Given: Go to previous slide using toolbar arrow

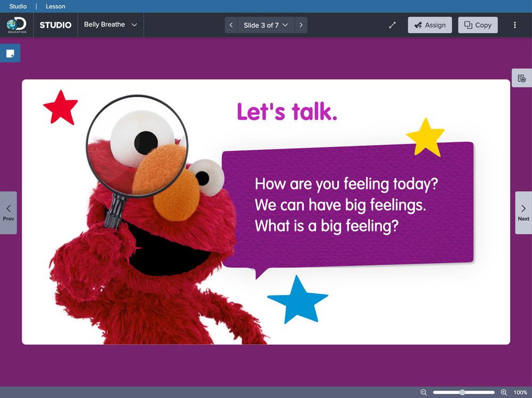Looking at the screenshot, I should tap(231, 25).
